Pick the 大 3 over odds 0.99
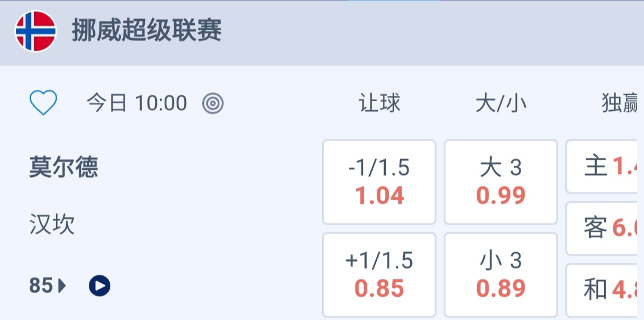The width and height of the screenshot is (644, 320). point(501,182)
